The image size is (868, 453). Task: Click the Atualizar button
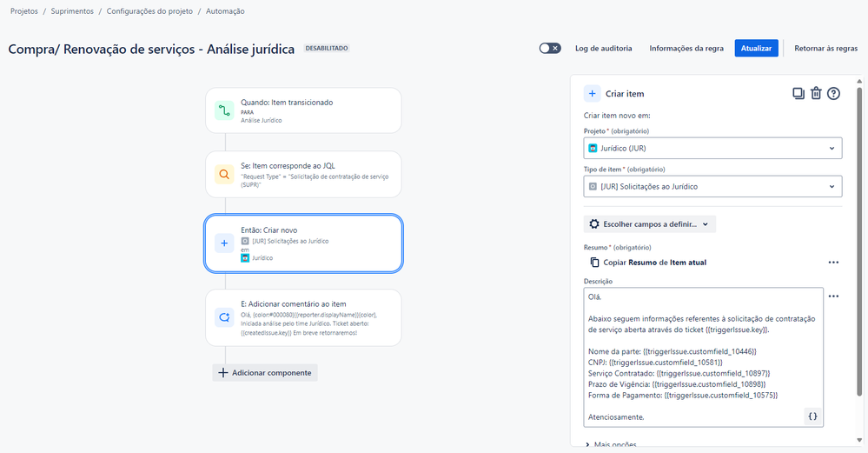[756, 48]
